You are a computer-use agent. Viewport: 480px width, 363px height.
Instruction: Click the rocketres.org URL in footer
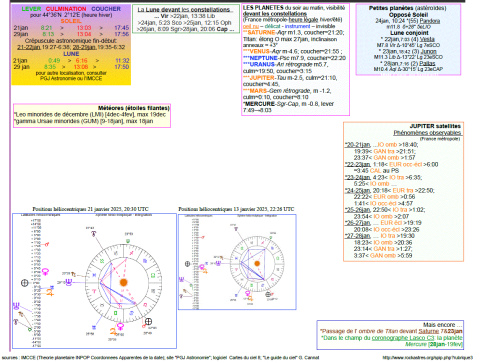point(428,358)
